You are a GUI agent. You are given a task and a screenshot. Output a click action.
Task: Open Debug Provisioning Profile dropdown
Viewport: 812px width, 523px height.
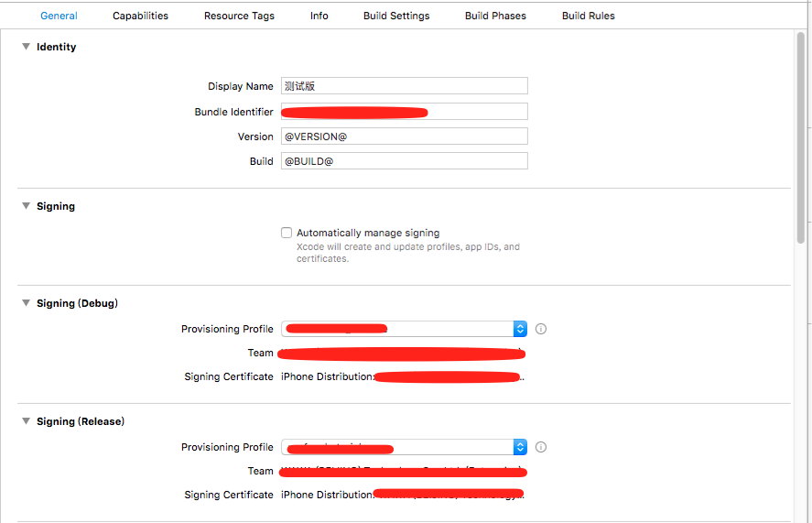tap(520, 329)
